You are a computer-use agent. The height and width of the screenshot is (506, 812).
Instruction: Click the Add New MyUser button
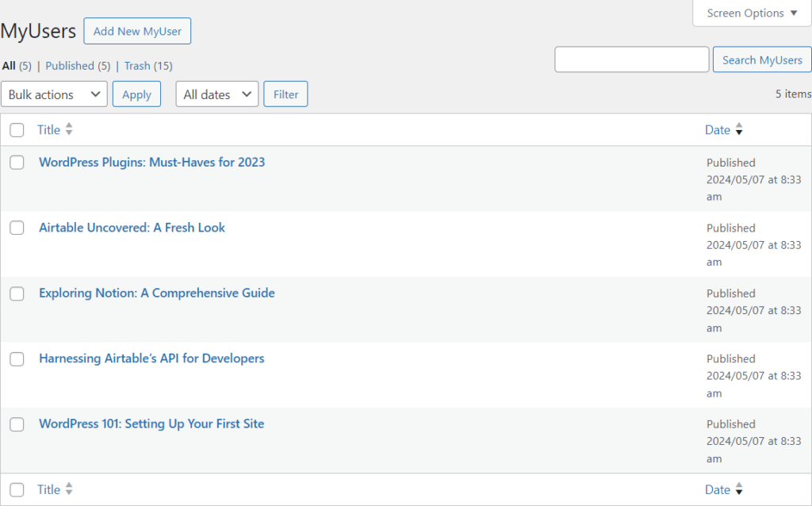click(x=137, y=31)
